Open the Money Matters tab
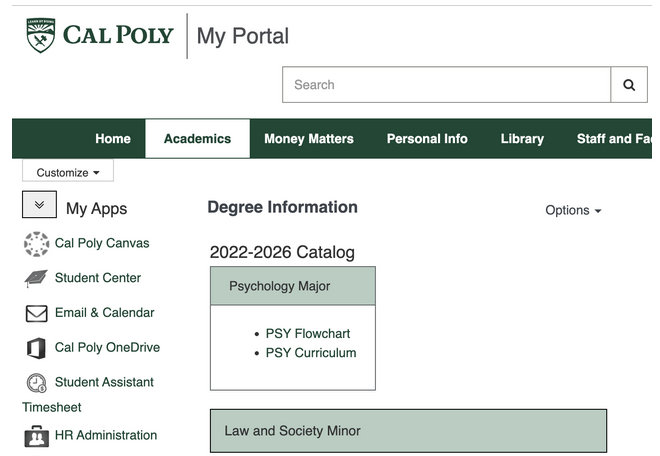This screenshot has height=456, width=660. 308,139
